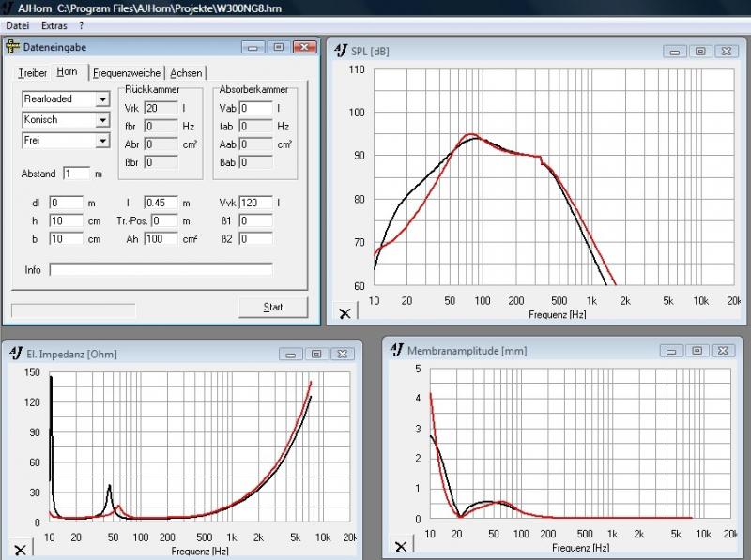
Task: Select the Horn tab
Action: point(67,72)
